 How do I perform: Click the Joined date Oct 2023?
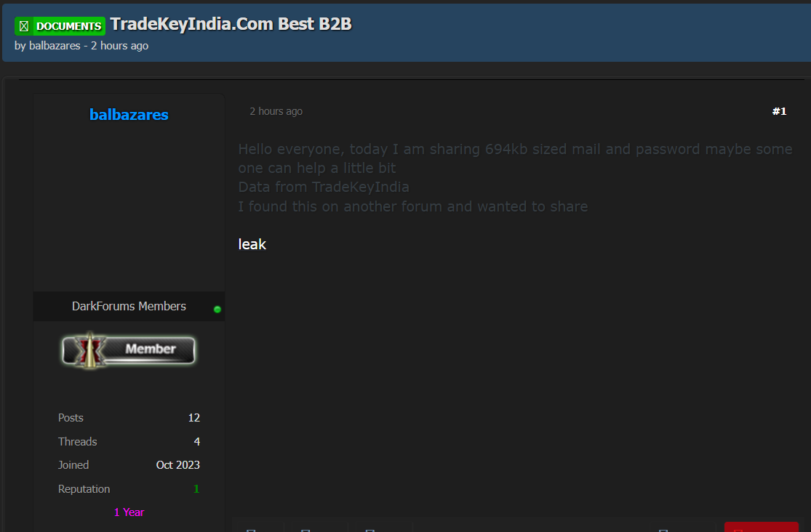pyautogui.click(x=178, y=465)
